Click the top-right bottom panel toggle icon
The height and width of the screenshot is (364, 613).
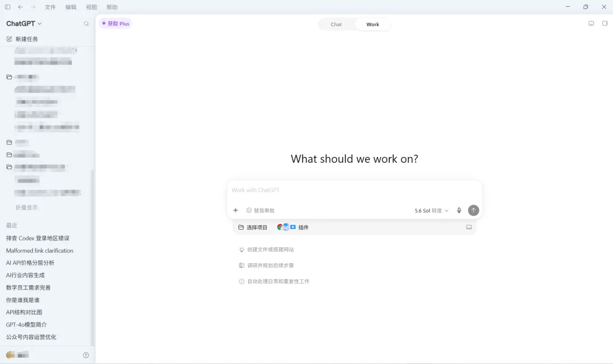tap(591, 23)
